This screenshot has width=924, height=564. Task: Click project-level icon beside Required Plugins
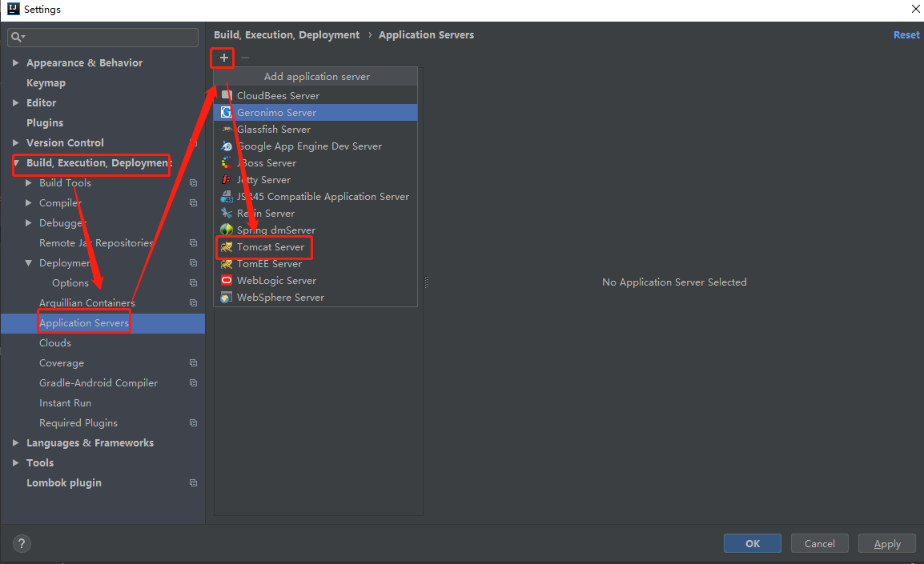[193, 422]
